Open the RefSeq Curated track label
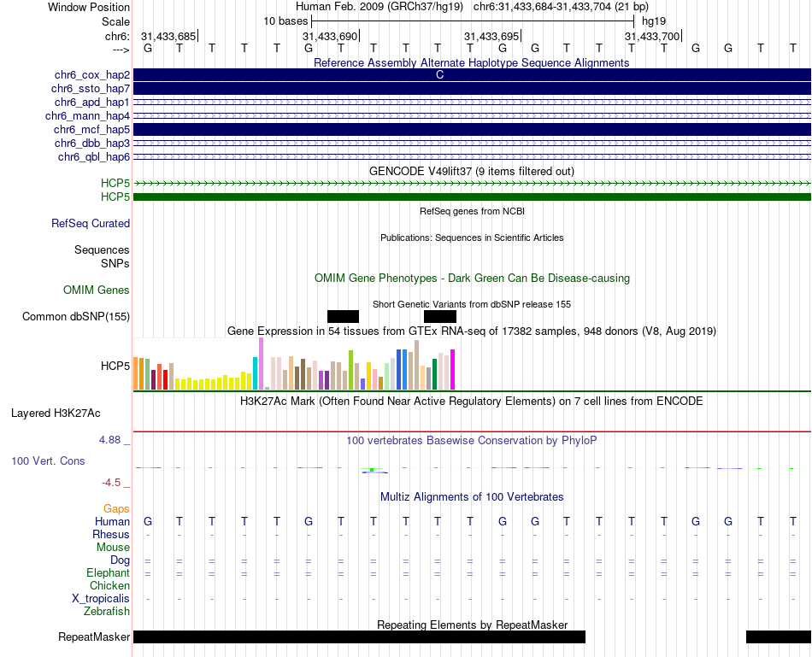Screen dimensions: 812x657 (91, 223)
